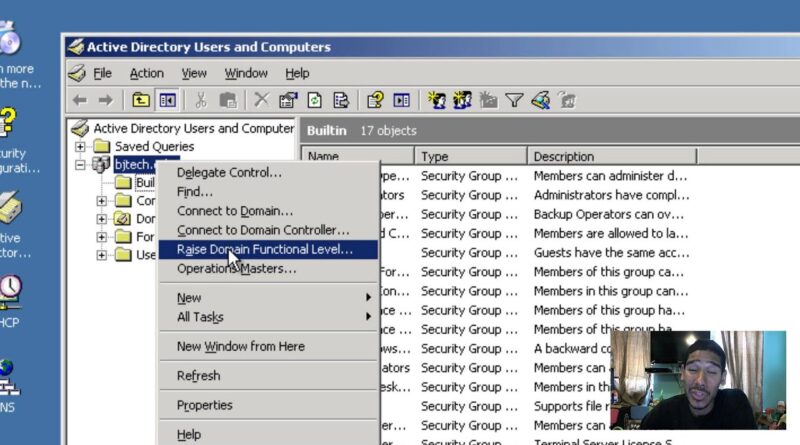Screen dimensions: 800x445
Task: Click the Copy toolbar icon
Action: pyautogui.click(x=228, y=101)
